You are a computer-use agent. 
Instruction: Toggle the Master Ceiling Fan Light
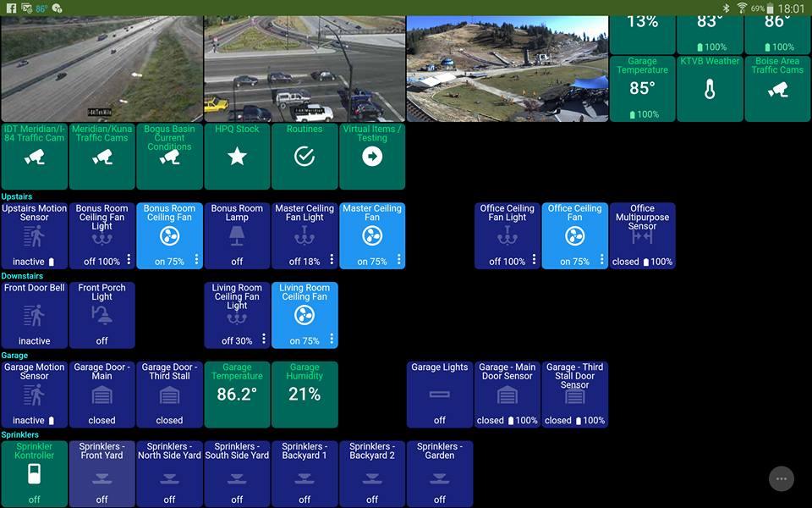coord(304,236)
